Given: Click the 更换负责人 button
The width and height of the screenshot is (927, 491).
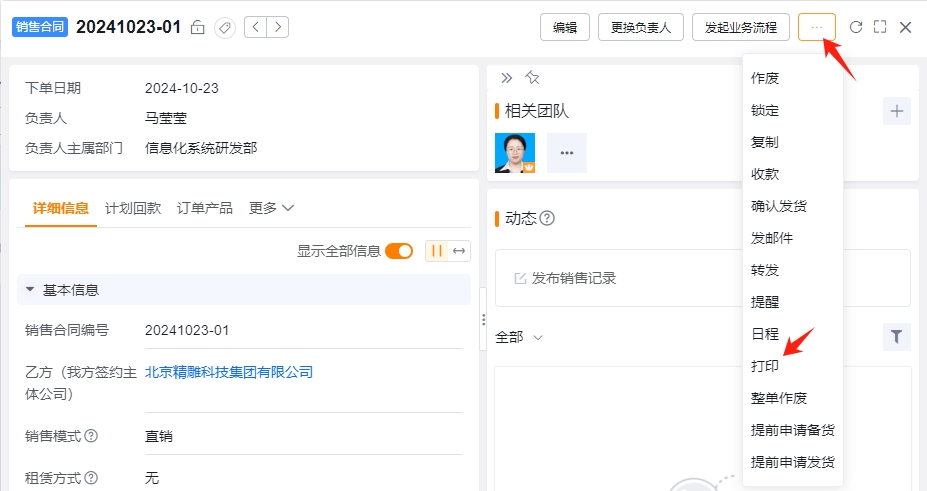Looking at the screenshot, I should coord(641,27).
